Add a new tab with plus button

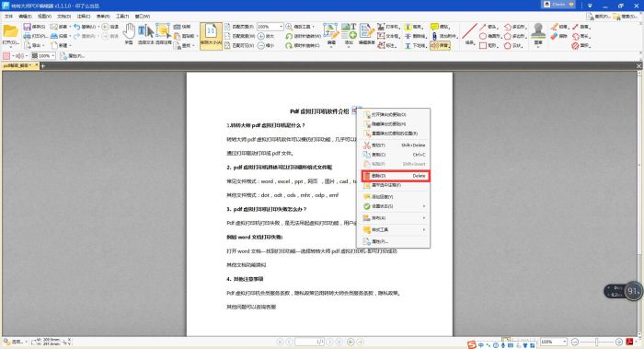(42, 65)
